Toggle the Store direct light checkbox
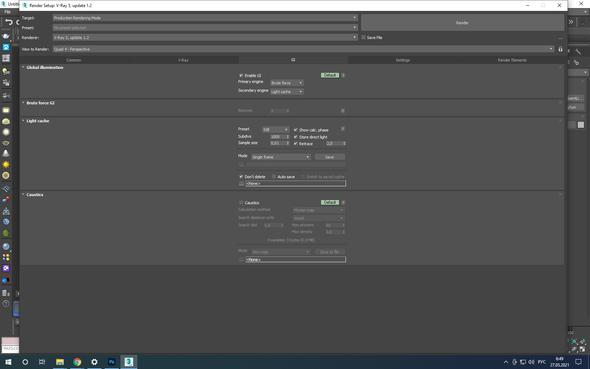The width and height of the screenshot is (590, 369). [x=296, y=137]
